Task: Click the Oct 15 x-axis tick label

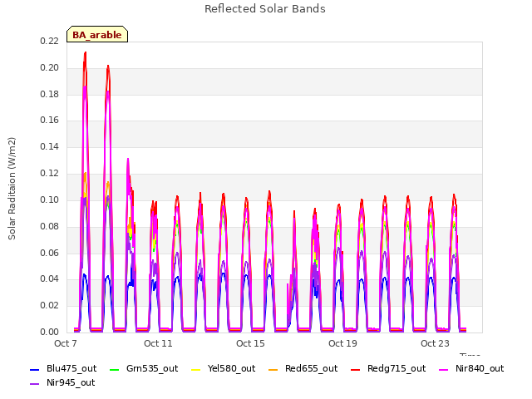Action: pyautogui.click(x=250, y=343)
